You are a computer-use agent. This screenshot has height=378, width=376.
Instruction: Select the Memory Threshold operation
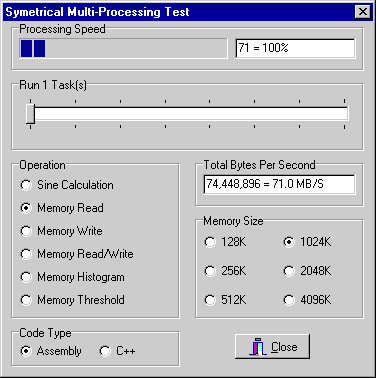72,300
